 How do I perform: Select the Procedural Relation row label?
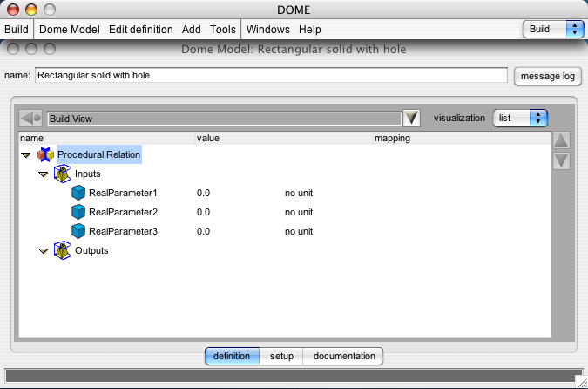pos(99,154)
